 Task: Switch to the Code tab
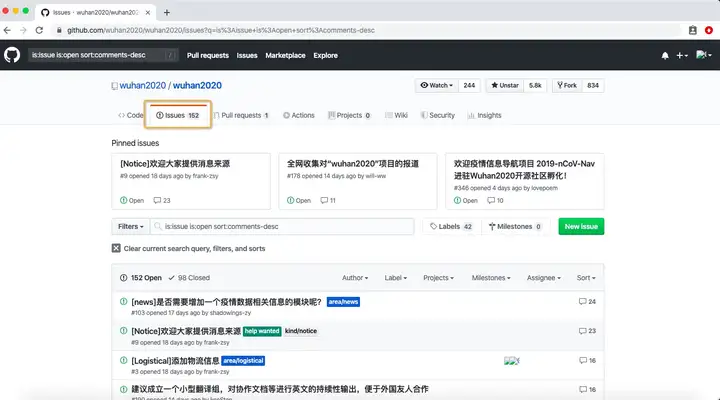[x=130, y=115]
